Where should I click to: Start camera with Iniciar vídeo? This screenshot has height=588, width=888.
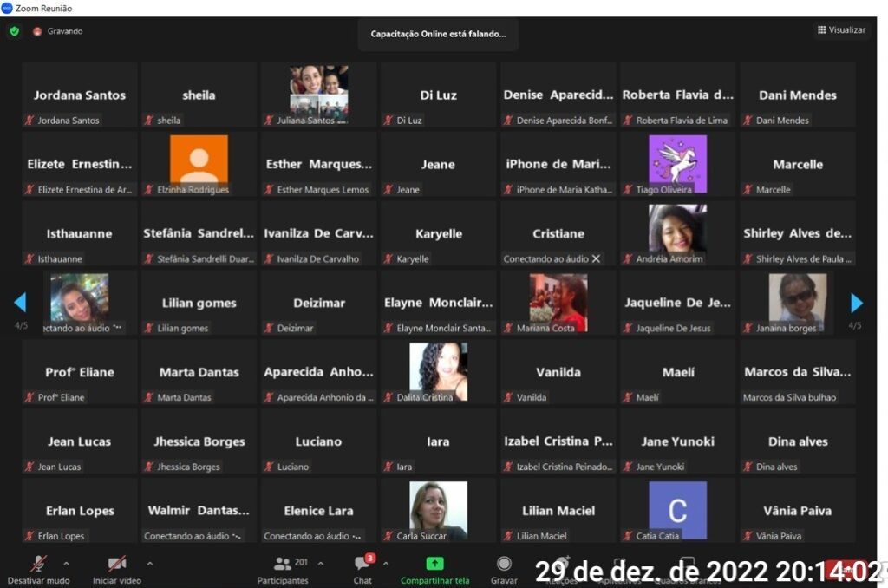pos(116,564)
